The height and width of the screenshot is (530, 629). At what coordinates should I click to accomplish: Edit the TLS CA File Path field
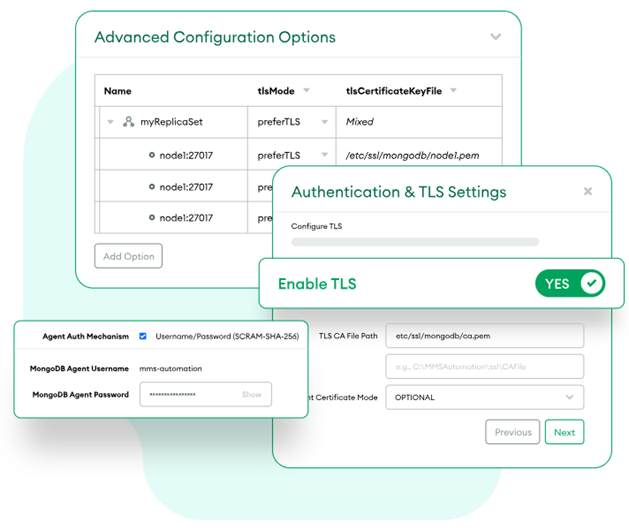(x=484, y=336)
